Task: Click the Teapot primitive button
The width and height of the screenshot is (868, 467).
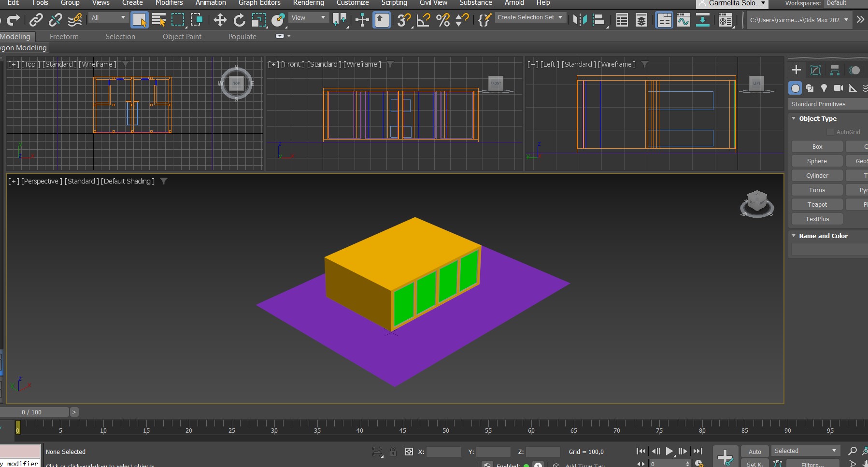Action: 817,205
